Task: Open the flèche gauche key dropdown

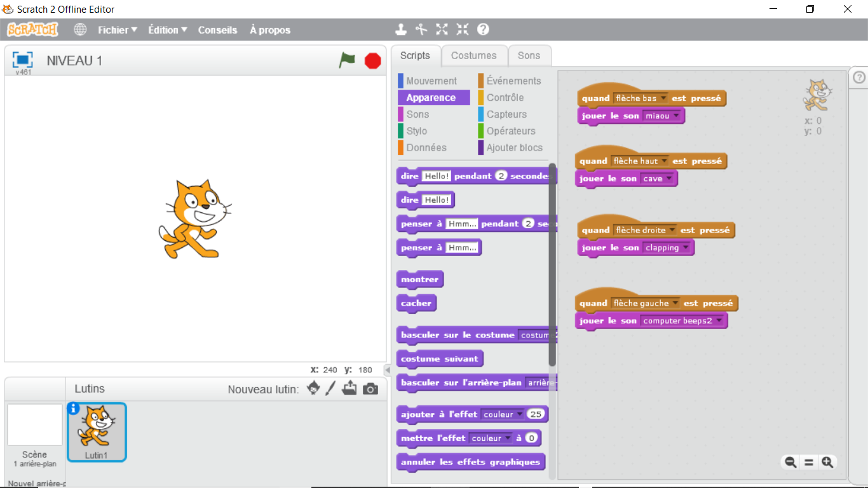Action: click(x=646, y=303)
